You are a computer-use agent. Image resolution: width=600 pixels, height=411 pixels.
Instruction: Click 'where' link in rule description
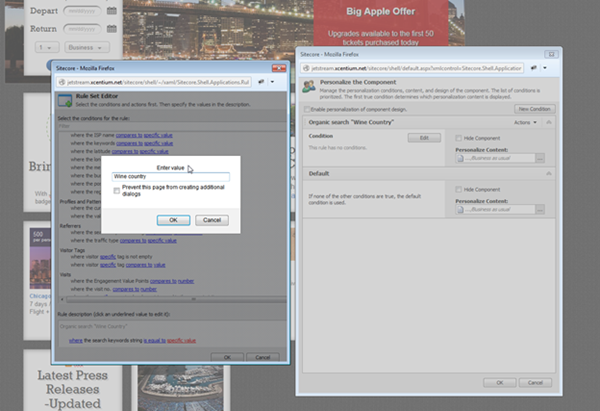tap(76, 340)
